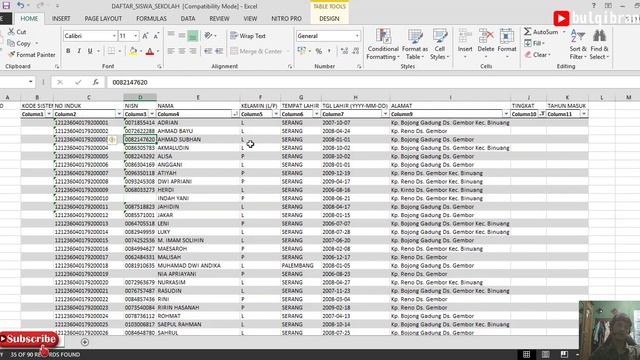Toggle Bold formatting
Image resolution: width=640 pixels, height=360 pixels.
coord(68,51)
